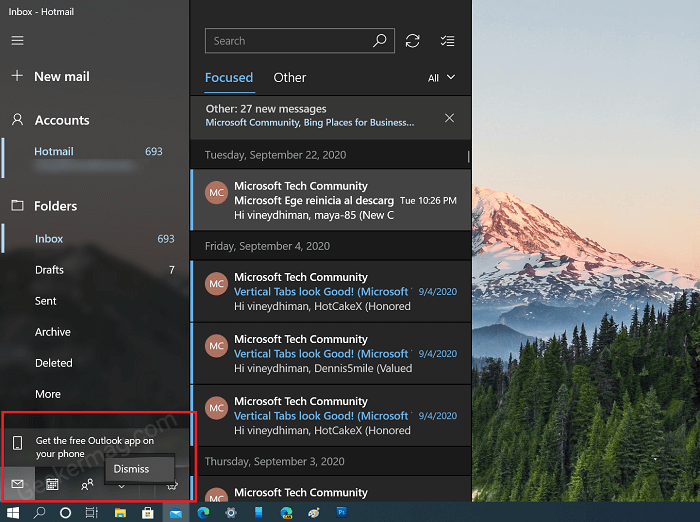Switch to Calendar app icon
700x522 pixels.
(x=52, y=484)
